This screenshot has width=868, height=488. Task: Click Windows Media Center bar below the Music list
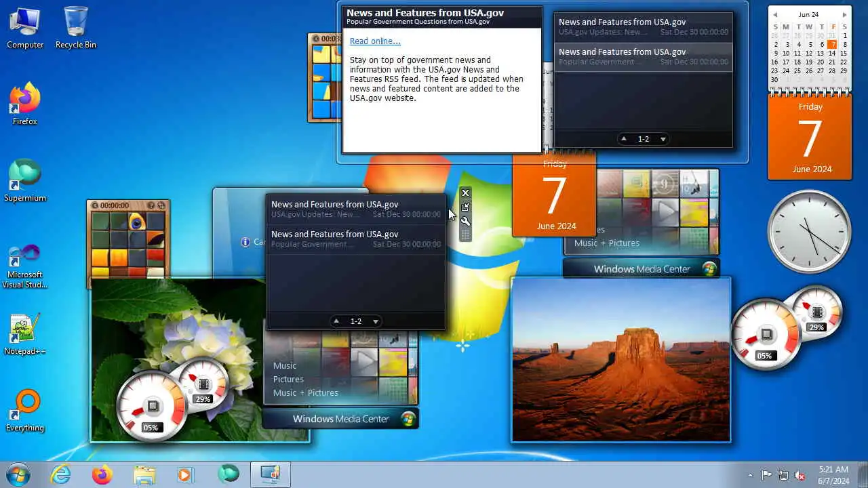pyautogui.click(x=340, y=419)
